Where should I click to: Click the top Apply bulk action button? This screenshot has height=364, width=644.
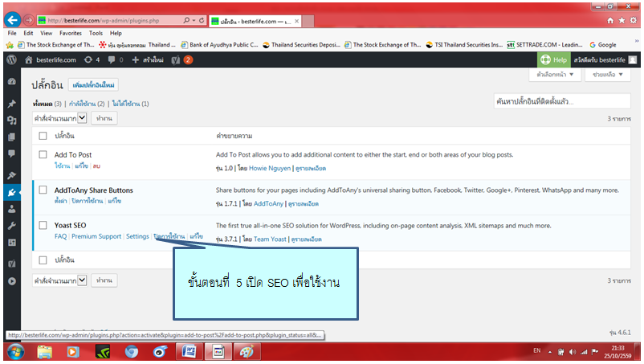tap(104, 118)
